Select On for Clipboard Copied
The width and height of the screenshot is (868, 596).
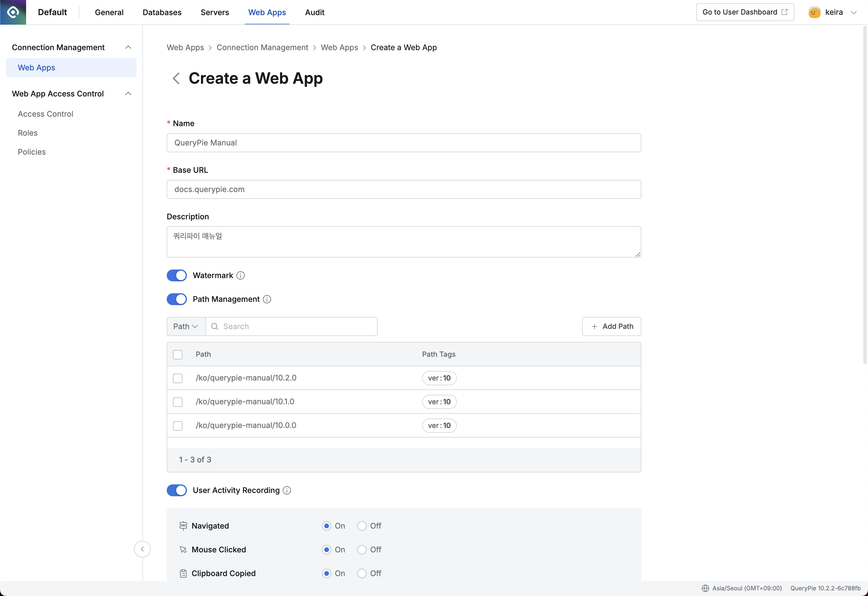pos(326,573)
